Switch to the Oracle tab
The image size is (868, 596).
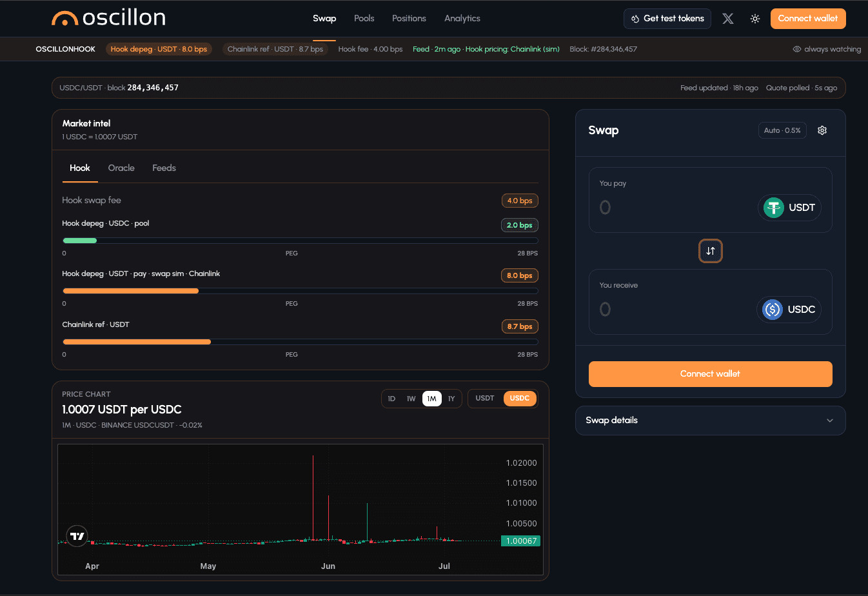[121, 168]
